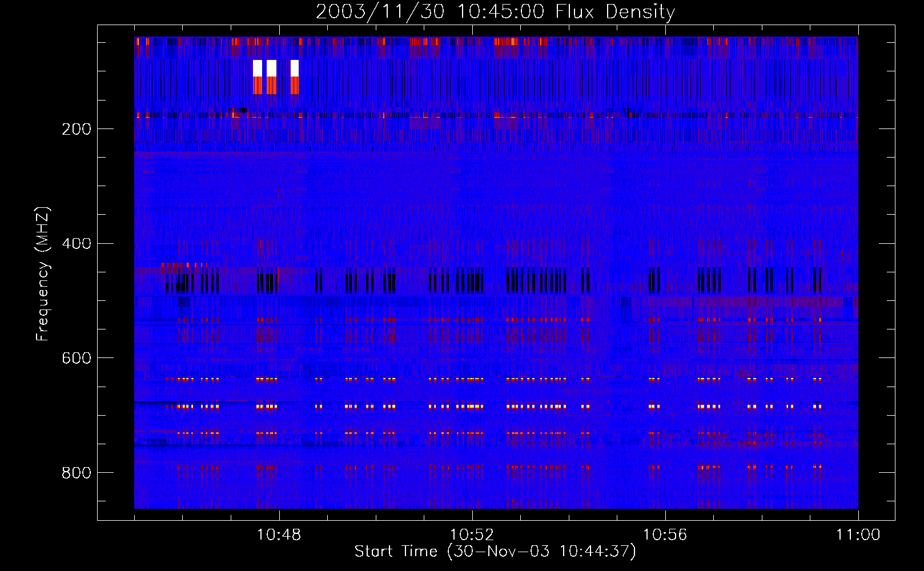
Task: Click the 'Frequency (MHZ)' axis label
Action: pyautogui.click(x=43, y=274)
